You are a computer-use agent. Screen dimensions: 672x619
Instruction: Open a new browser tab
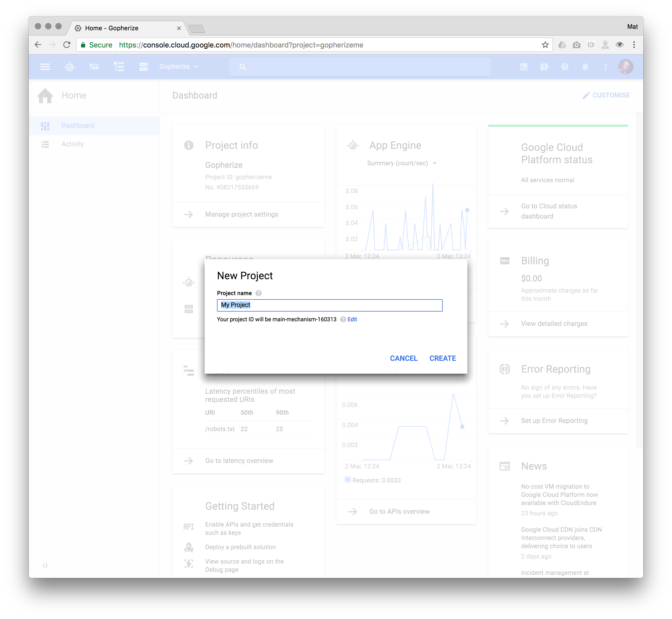(196, 29)
